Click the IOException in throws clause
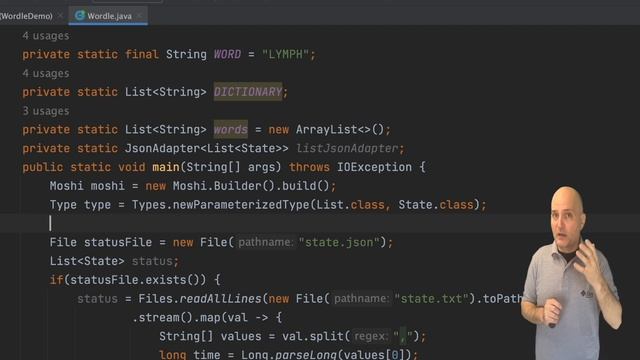Image resolution: width=640 pixels, height=360 pixels. pos(374,167)
